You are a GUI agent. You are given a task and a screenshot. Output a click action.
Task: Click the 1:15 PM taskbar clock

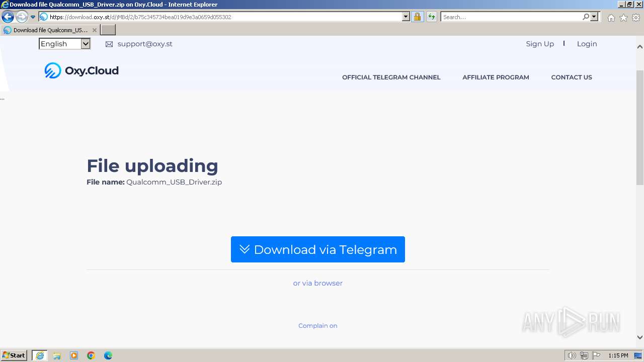point(618,355)
